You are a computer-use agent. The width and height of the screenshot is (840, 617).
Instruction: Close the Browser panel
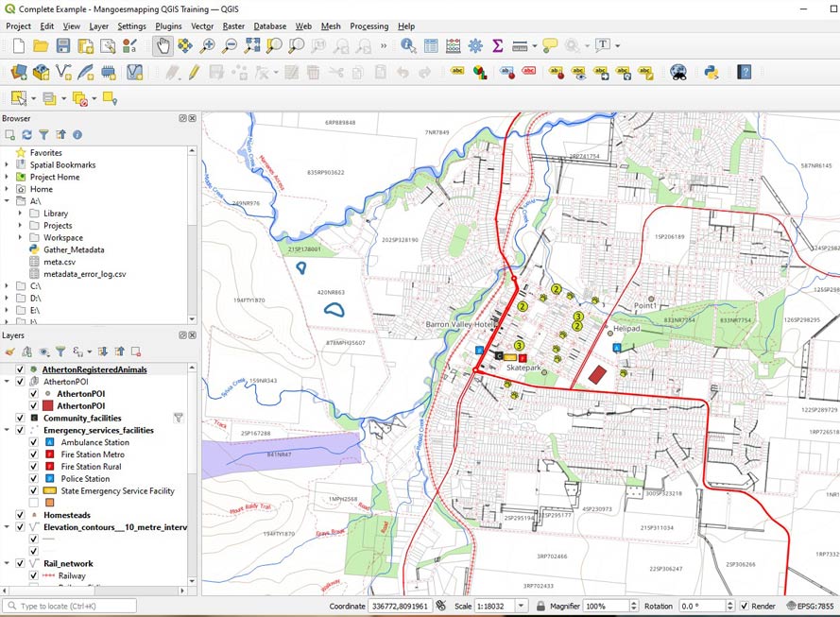(193, 118)
